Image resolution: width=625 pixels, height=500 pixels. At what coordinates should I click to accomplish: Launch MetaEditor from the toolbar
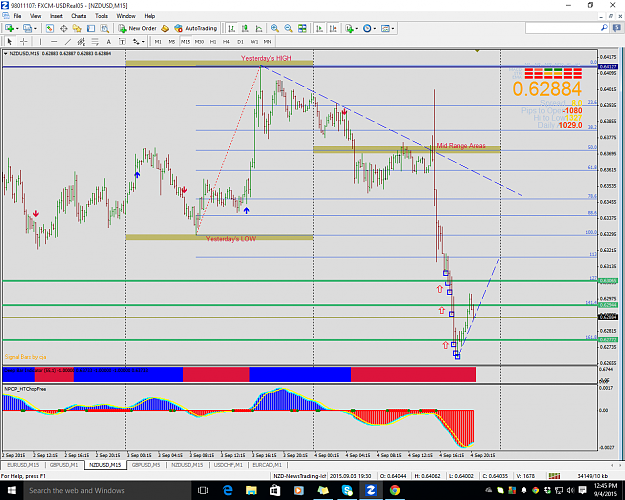[x=165, y=28]
